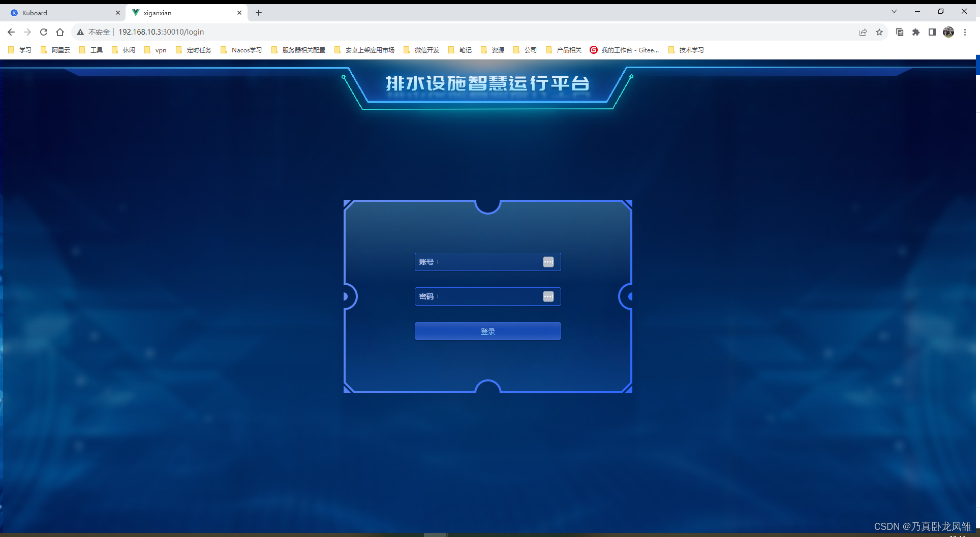The width and height of the screenshot is (980, 537).
Task: Open the copy extension icon in toolbar
Action: coord(900,32)
